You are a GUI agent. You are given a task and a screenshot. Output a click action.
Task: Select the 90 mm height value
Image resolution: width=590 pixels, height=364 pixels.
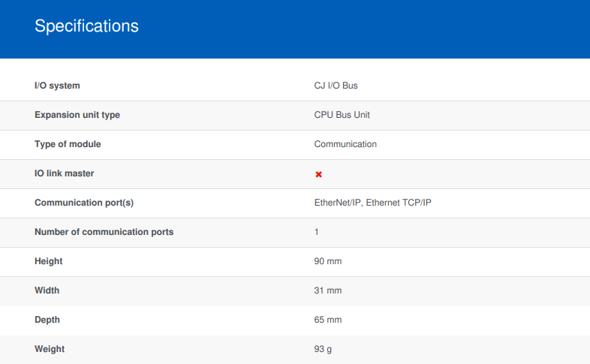click(x=328, y=261)
